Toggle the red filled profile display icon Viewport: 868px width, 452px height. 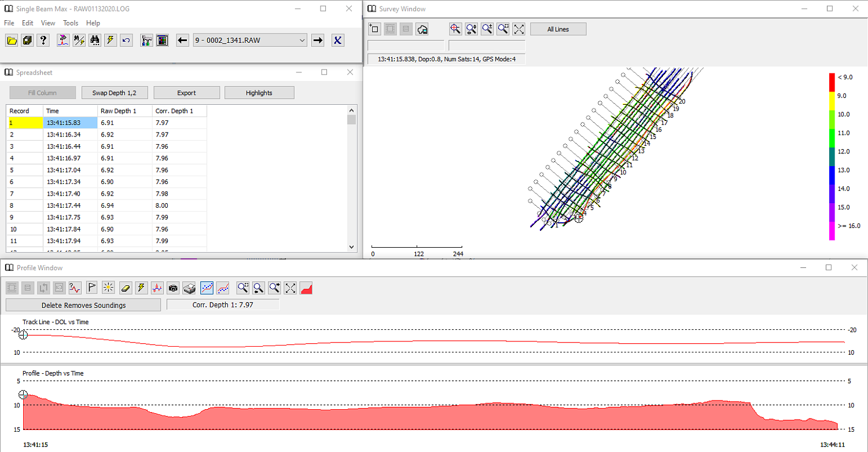[x=307, y=288]
